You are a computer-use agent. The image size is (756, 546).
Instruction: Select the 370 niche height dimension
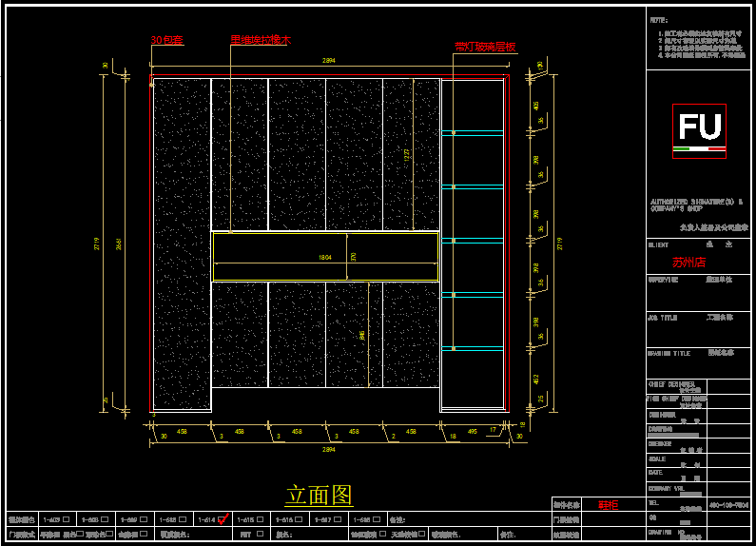click(x=353, y=257)
